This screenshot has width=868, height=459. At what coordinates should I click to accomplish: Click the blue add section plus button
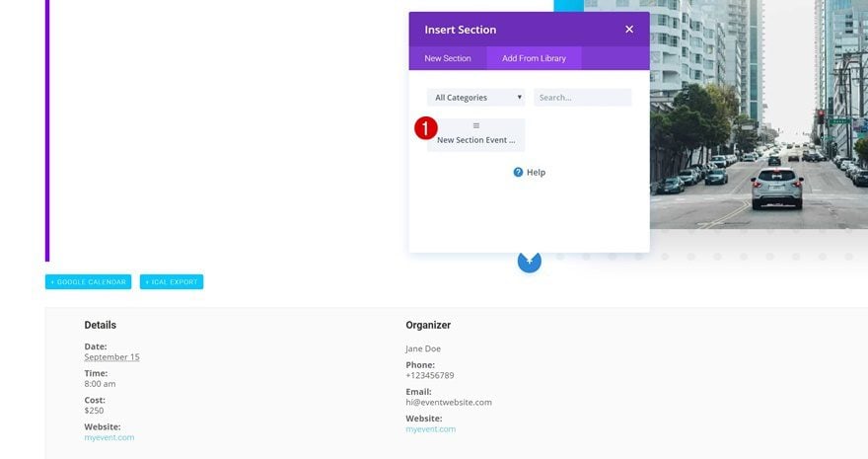click(x=530, y=262)
